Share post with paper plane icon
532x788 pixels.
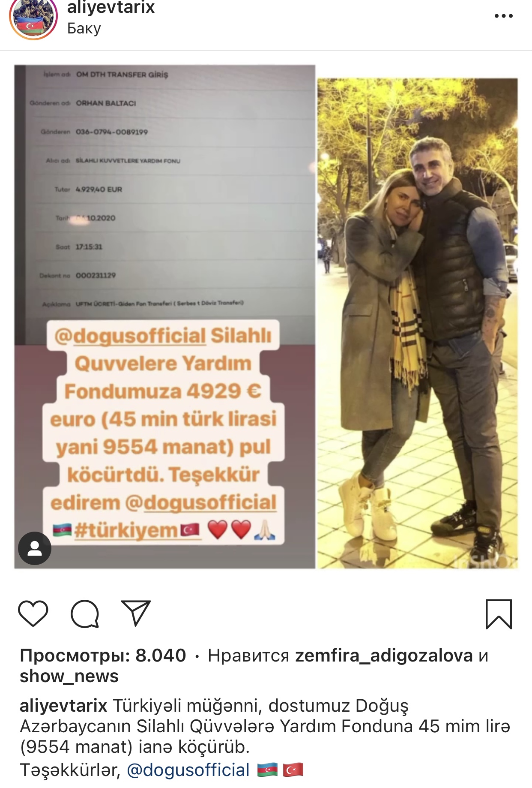(136, 613)
